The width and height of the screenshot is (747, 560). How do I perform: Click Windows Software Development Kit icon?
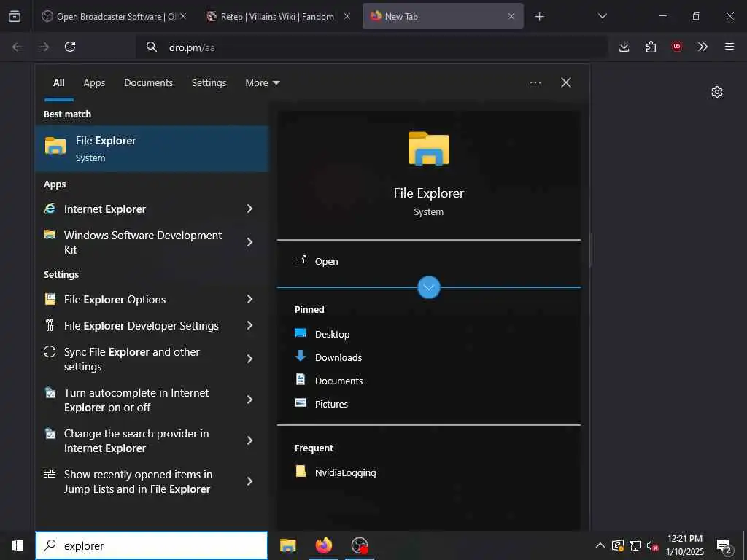coord(50,235)
